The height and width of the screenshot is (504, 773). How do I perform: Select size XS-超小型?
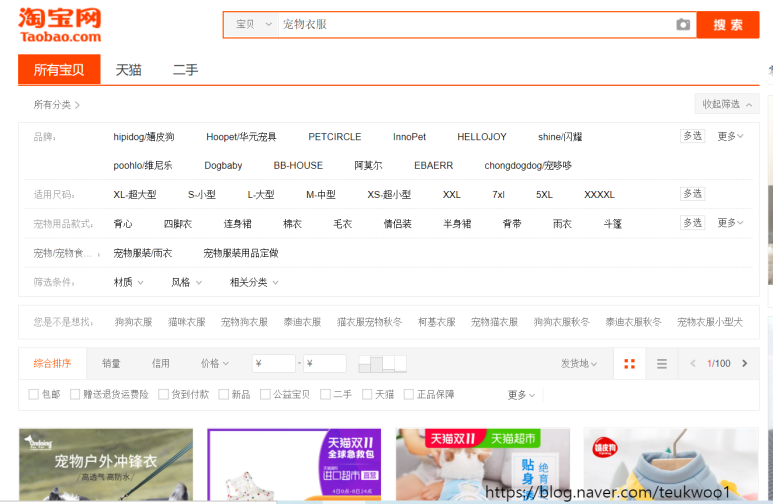click(389, 194)
